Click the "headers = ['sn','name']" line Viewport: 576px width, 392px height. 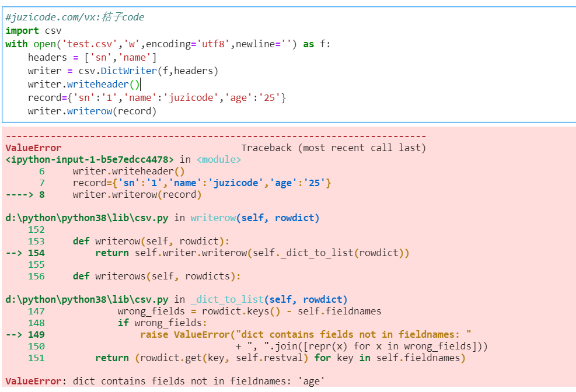click(x=92, y=58)
